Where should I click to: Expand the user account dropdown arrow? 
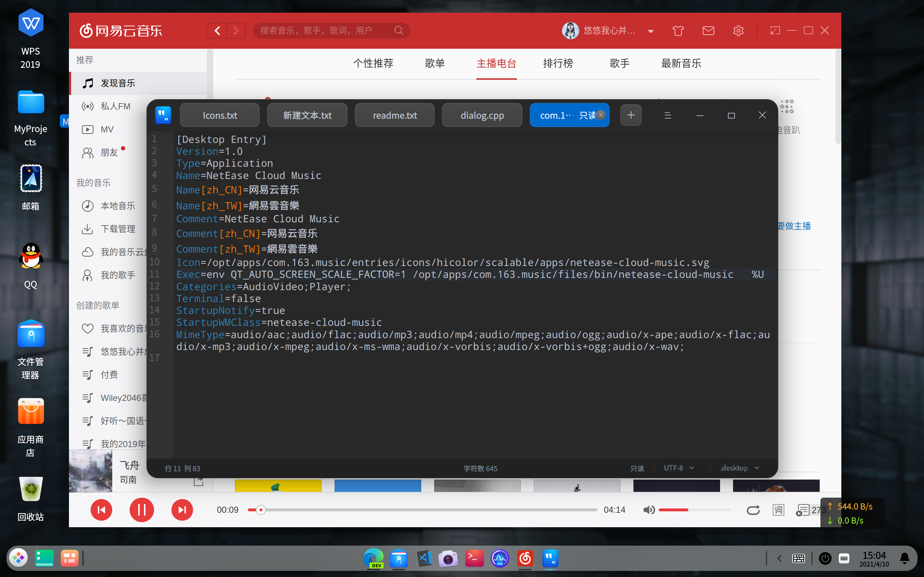pyautogui.click(x=651, y=31)
